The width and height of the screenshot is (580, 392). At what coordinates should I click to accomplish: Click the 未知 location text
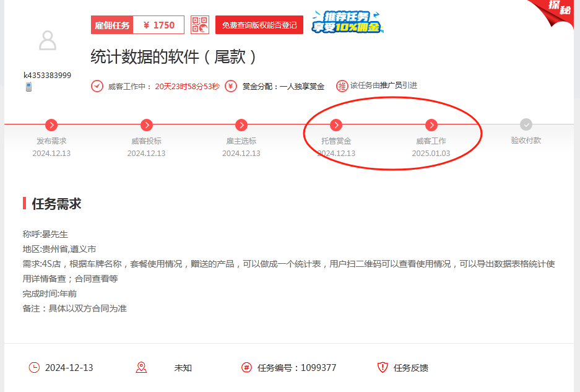pyautogui.click(x=183, y=368)
